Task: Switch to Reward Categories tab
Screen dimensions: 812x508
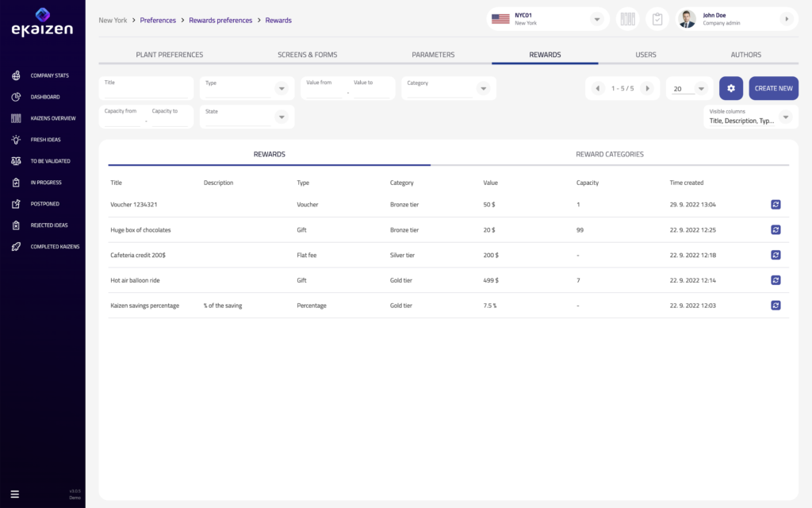Action: tap(609, 154)
